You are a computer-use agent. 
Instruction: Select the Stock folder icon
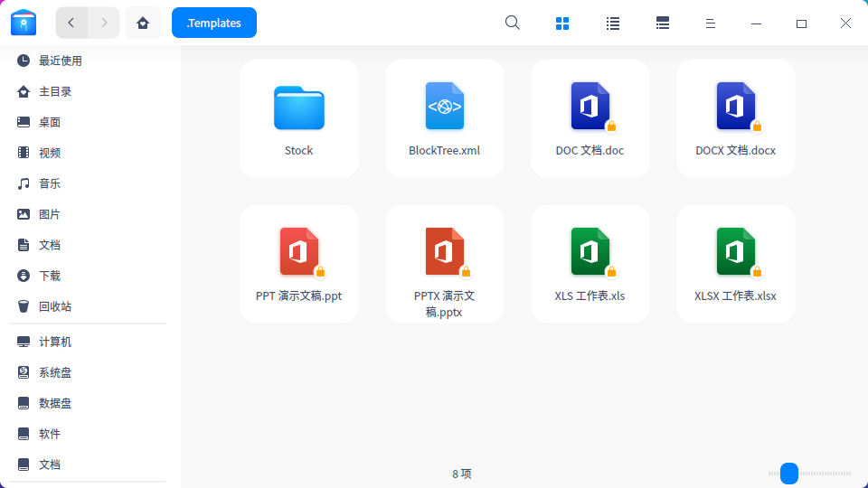(x=299, y=108)
